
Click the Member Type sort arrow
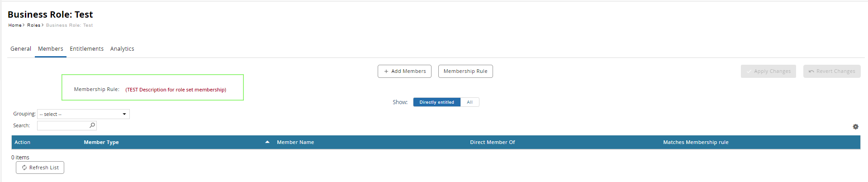267,142
